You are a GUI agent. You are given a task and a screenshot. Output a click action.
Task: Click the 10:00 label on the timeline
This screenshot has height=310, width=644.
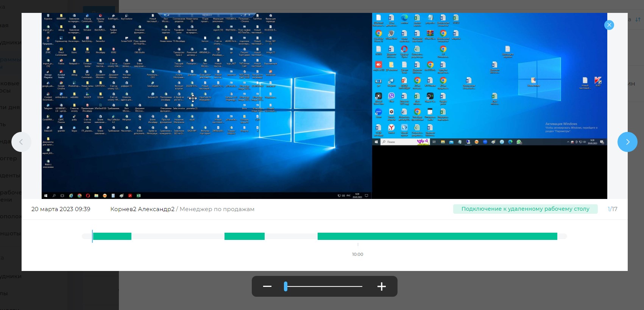point(357,254)
